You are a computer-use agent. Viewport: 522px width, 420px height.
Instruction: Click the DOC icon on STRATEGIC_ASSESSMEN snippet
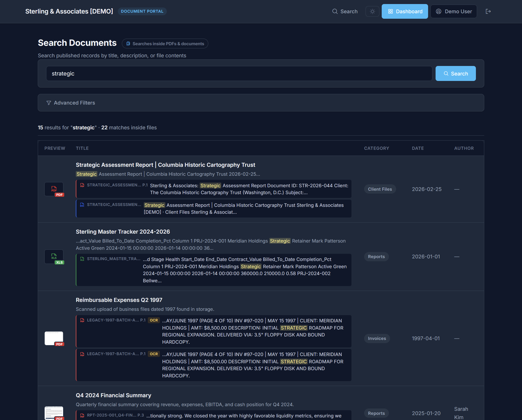[x=82, y=205]
